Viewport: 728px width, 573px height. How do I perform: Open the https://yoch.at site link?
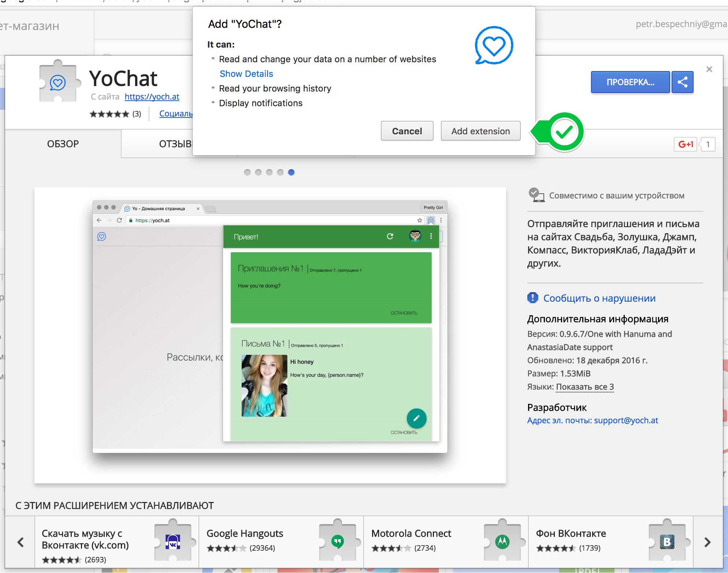click(x=152, y=97)
